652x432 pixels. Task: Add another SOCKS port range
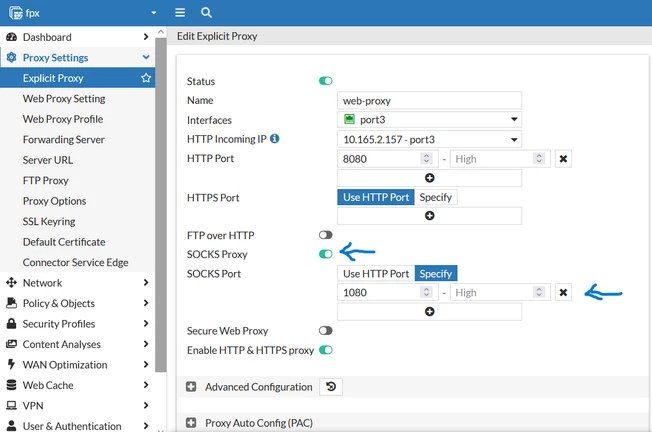429,312
